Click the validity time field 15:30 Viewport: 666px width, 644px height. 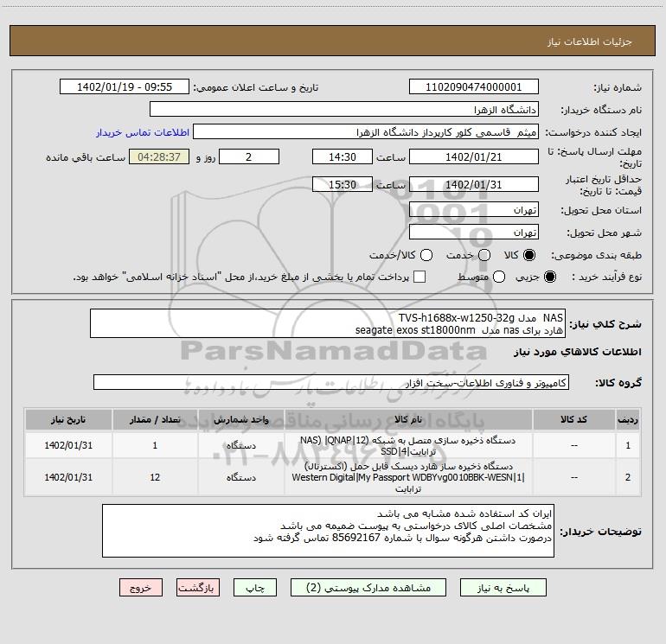coord(343,185)
